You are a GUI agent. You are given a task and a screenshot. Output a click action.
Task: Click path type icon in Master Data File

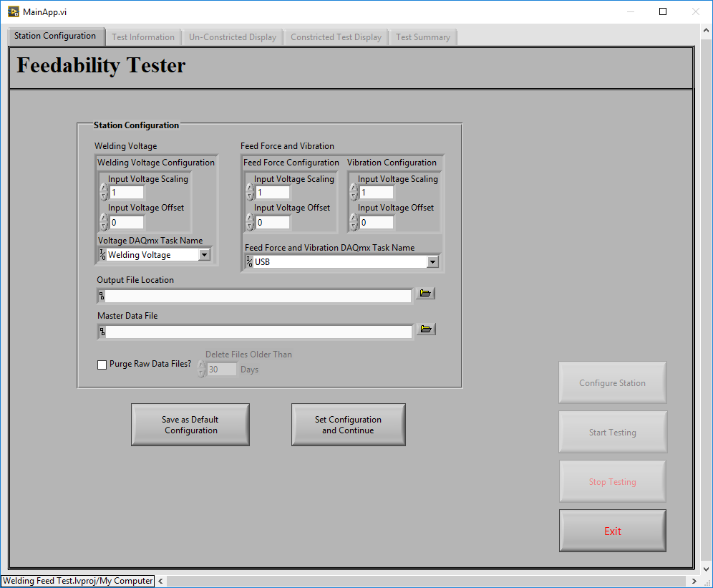[x=102, y=332]
